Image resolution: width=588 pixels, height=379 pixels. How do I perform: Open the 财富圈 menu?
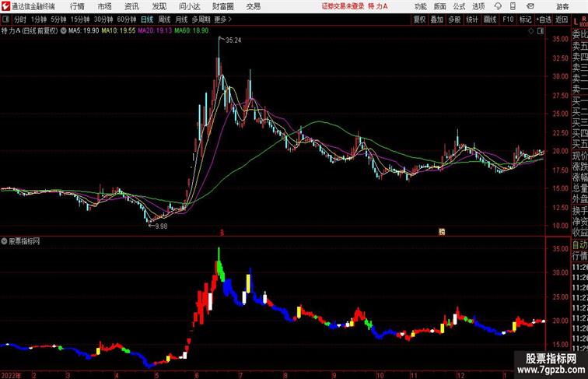[222, 6]
